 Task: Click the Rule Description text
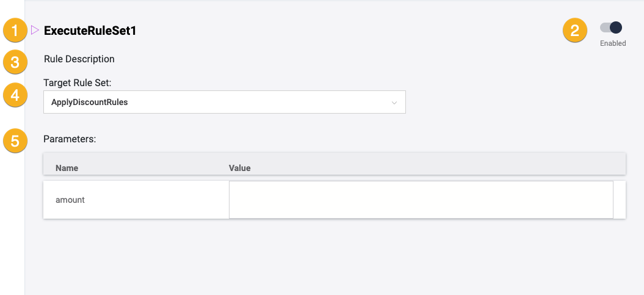tap(79, 59)
